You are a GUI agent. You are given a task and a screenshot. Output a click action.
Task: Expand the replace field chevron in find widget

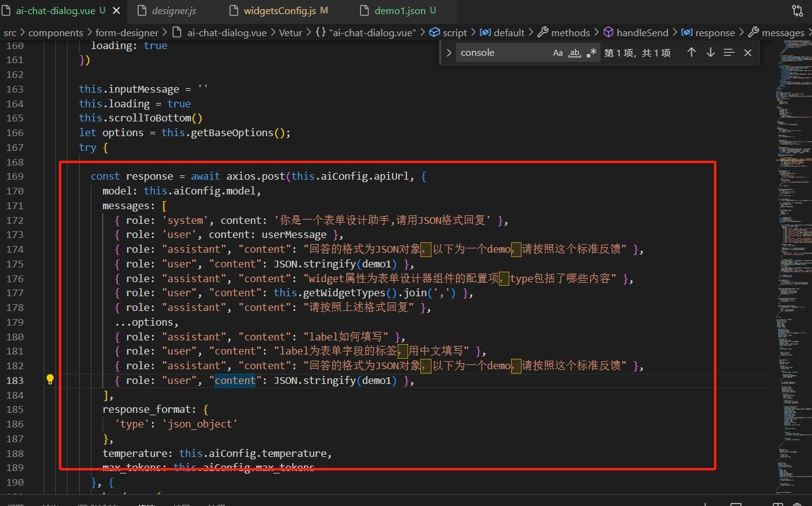[x=449, y=53]
